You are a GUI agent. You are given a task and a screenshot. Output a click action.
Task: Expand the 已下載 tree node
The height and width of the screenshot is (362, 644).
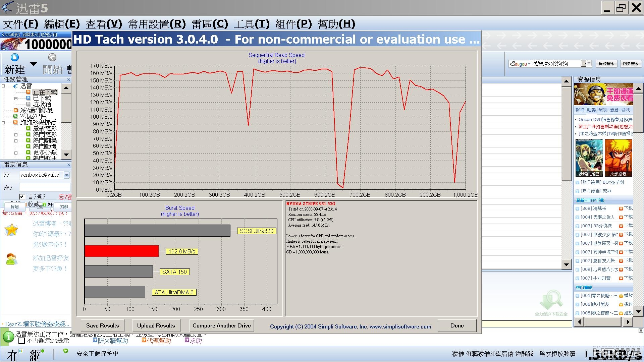click(x=16, y=99)
